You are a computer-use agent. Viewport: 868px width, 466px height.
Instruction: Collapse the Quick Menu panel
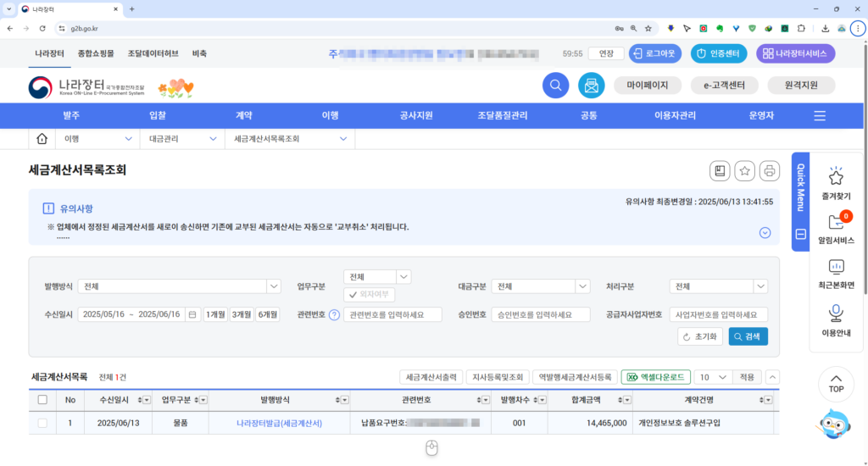pyautogui.click(x=800, y=234)
